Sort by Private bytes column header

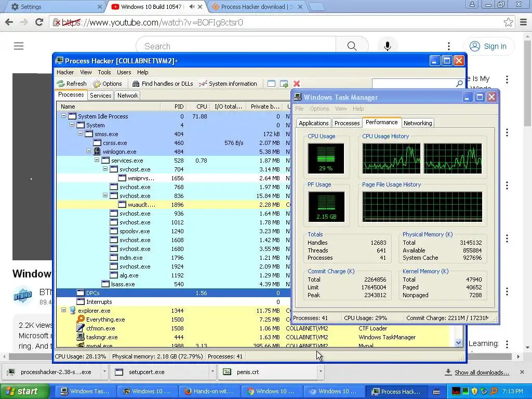point(264,107)
